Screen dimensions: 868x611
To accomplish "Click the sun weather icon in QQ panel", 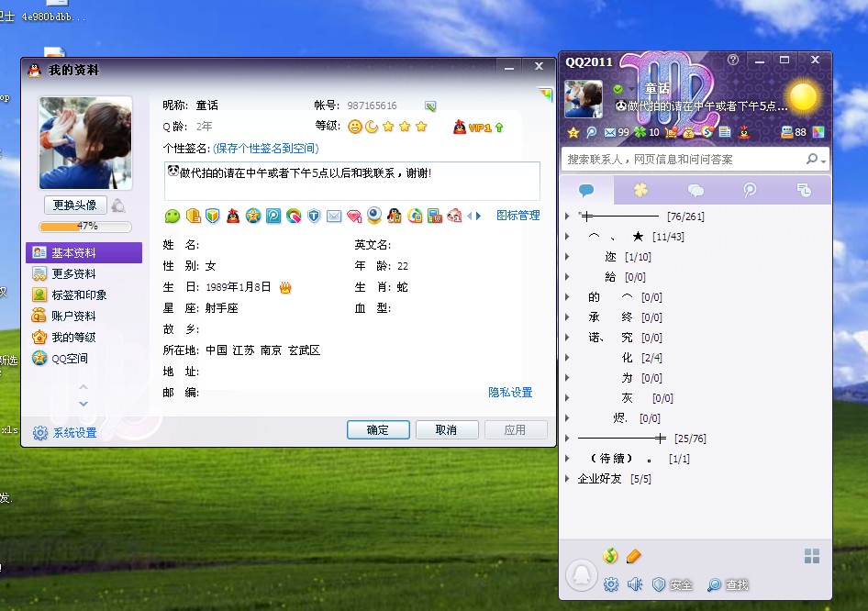I will (x=803, y=97).
